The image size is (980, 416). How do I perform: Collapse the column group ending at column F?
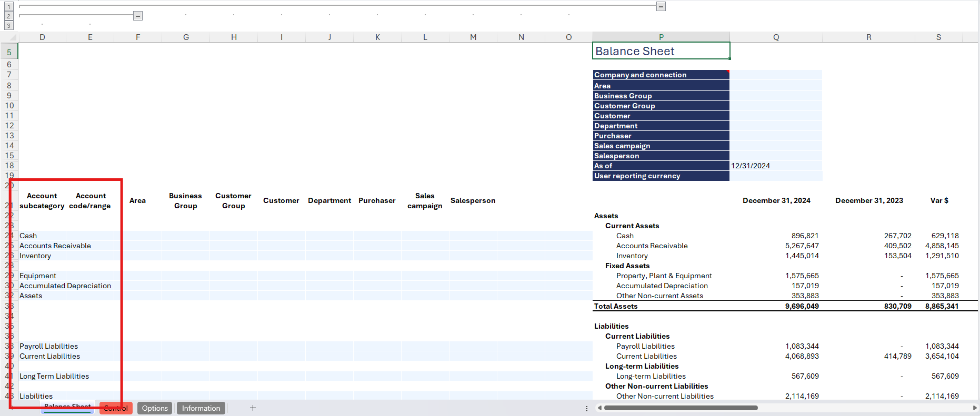(x=137, y=16)
